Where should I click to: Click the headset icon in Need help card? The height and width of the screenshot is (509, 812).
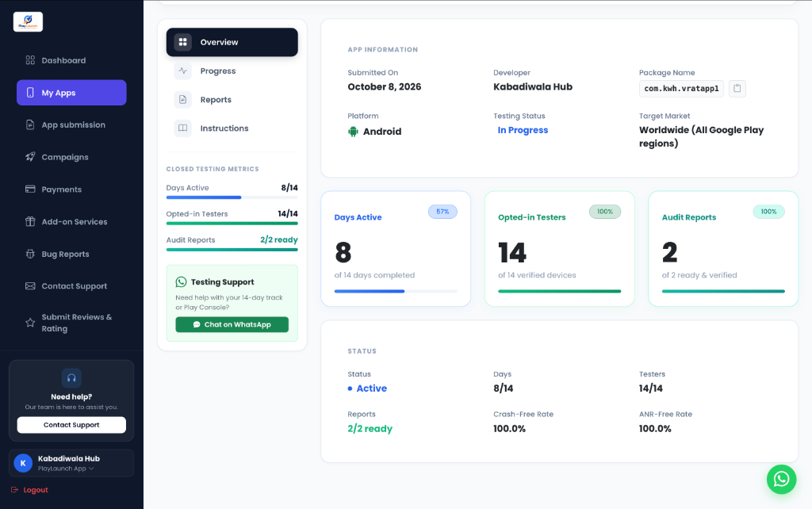[x=71, y=378]
